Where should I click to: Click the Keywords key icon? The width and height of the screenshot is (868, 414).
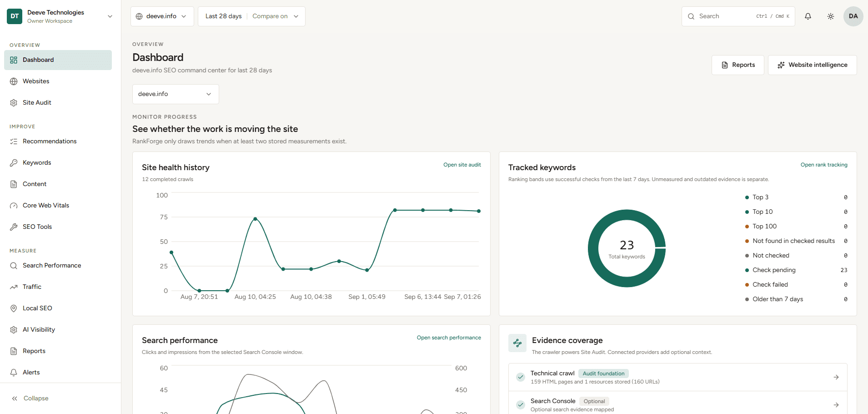[14, 163]
